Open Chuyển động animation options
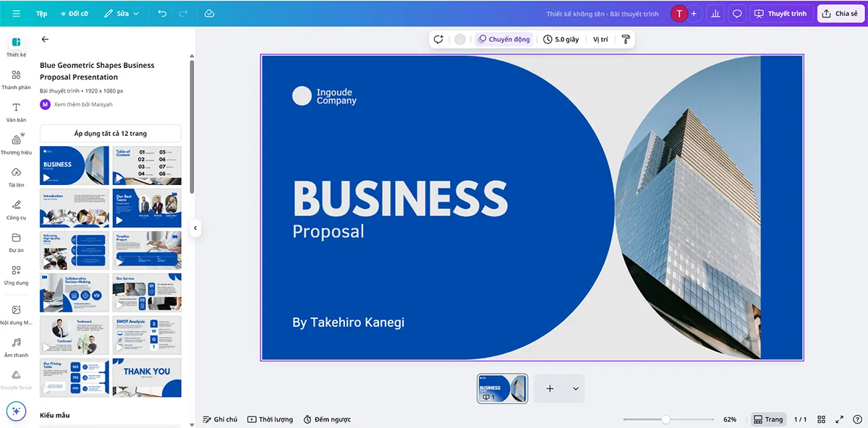This screenshot has width=868, height=428. (x=503, y=39)
